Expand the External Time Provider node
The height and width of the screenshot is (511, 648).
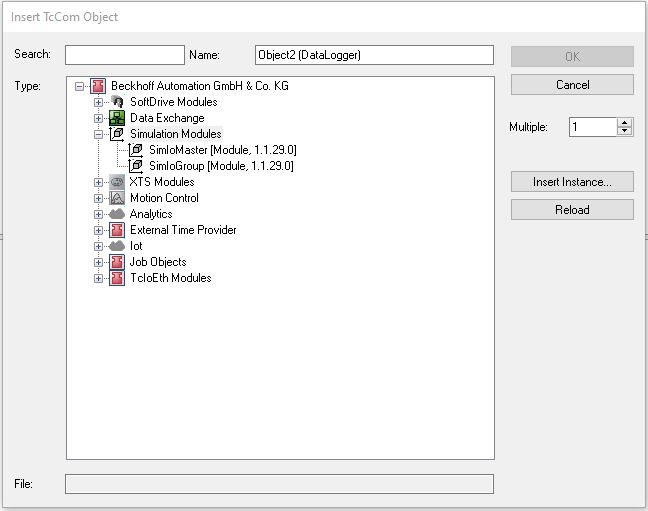pyautogui.click(x=98, y=230)
